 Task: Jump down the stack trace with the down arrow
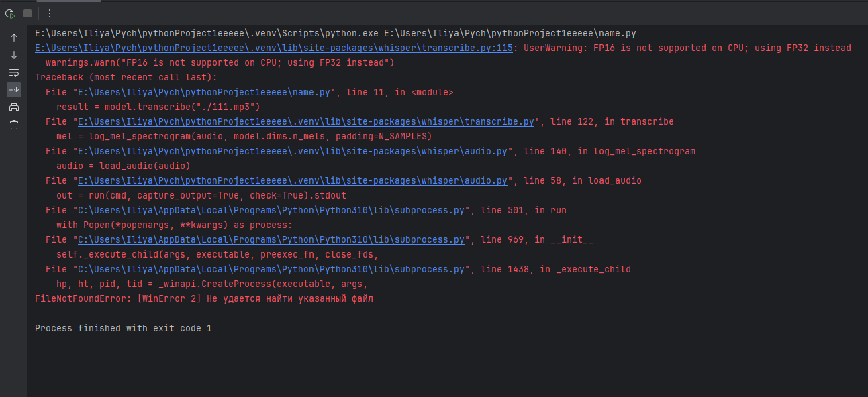click(14, 55)
